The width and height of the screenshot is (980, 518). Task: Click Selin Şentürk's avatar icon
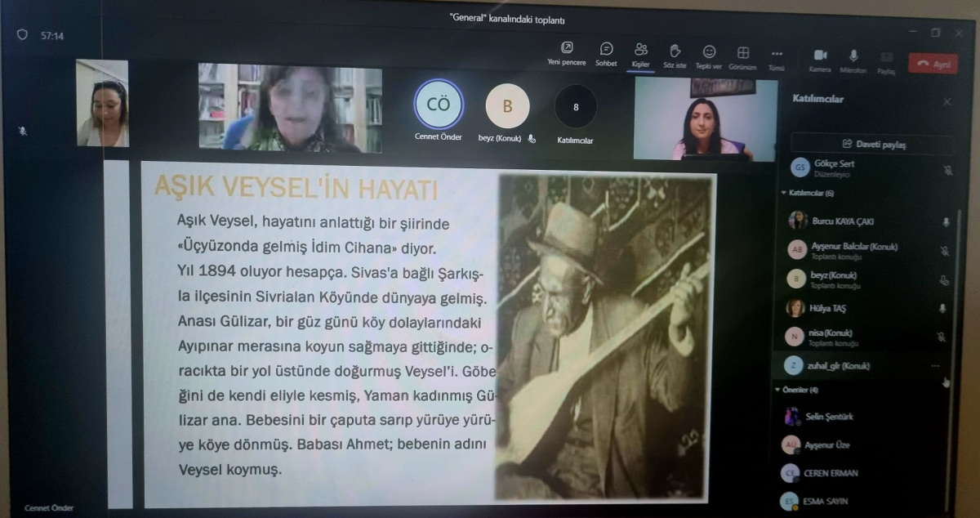pos(791,417)
